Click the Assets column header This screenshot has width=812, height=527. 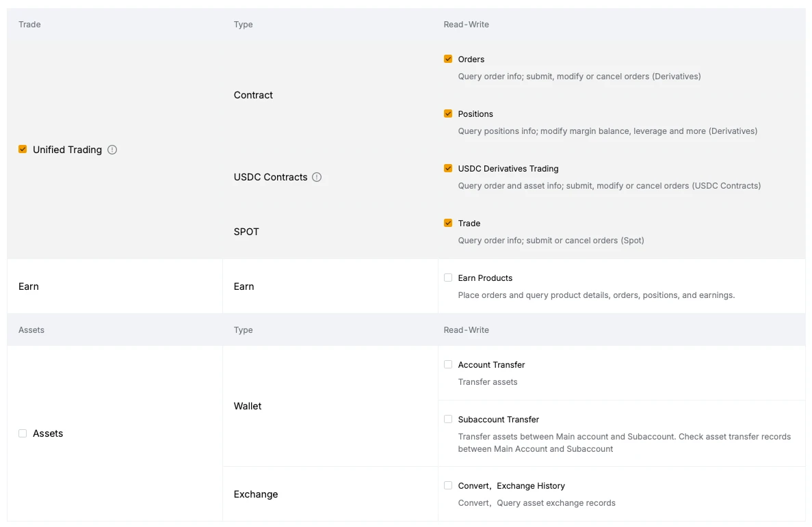point(31,329)
